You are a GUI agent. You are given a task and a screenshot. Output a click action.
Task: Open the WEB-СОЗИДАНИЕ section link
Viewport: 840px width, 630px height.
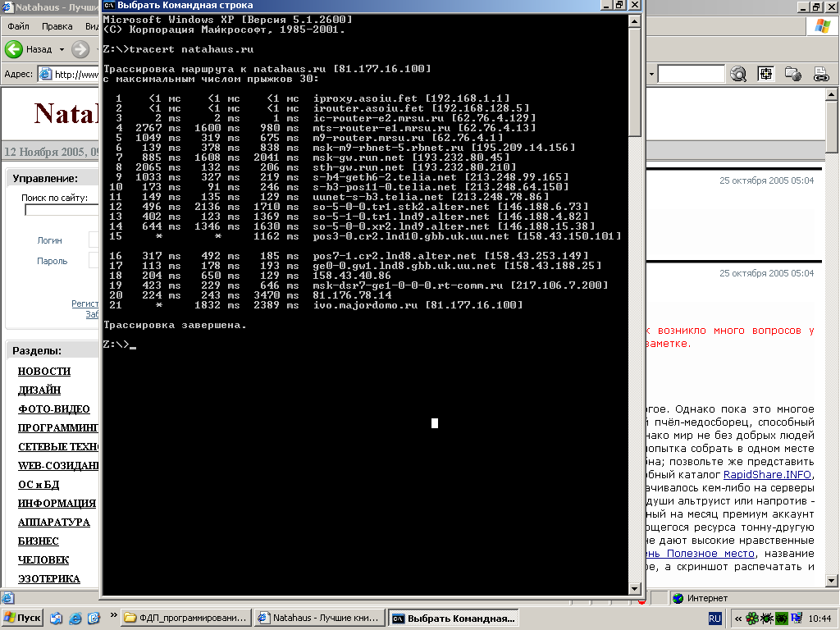click(x=58, y=466)
